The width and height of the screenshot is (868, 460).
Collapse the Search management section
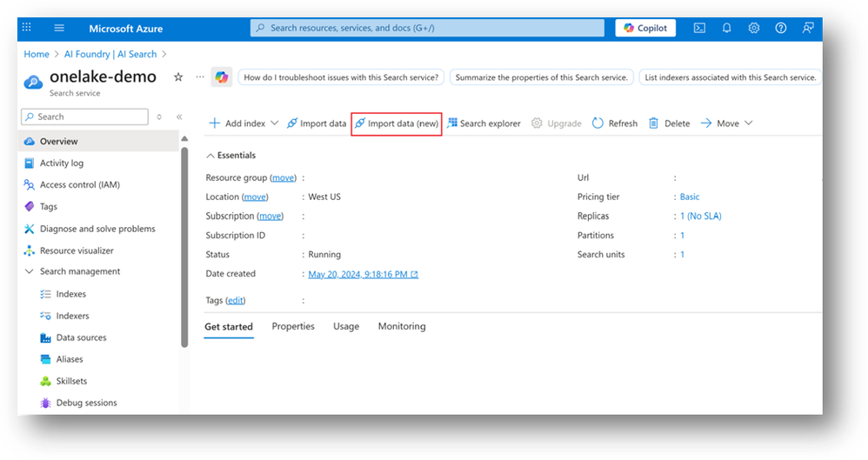30,271
